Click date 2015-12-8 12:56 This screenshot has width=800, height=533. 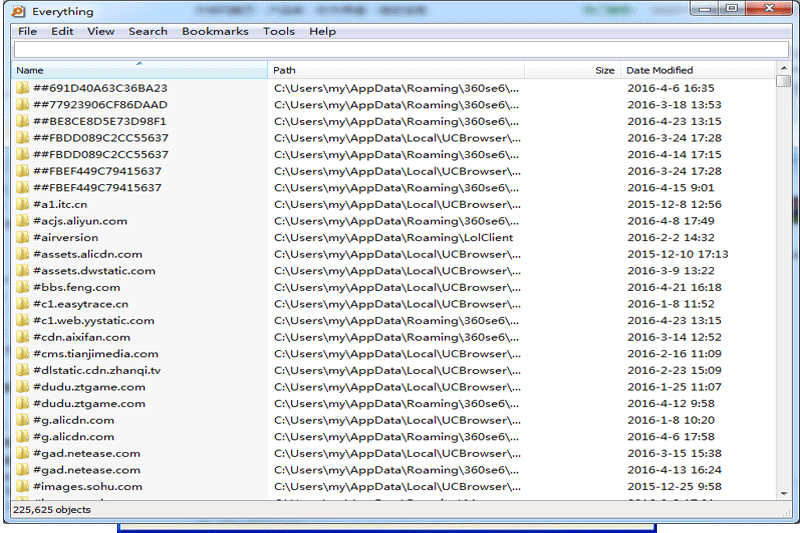674,205
